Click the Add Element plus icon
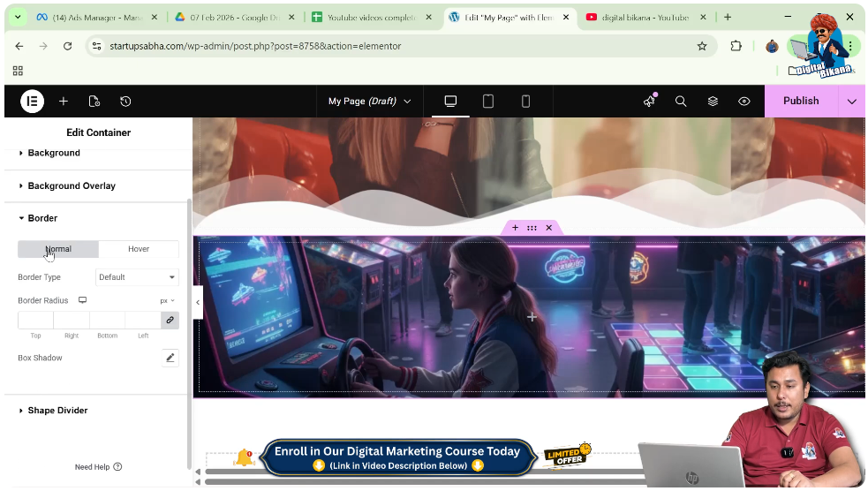 coord(64,102)
